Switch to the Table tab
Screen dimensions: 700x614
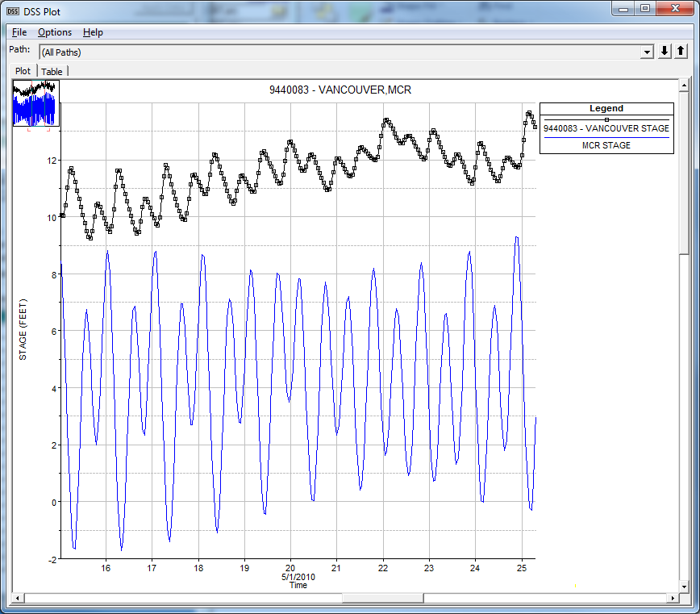click(52, 71)
